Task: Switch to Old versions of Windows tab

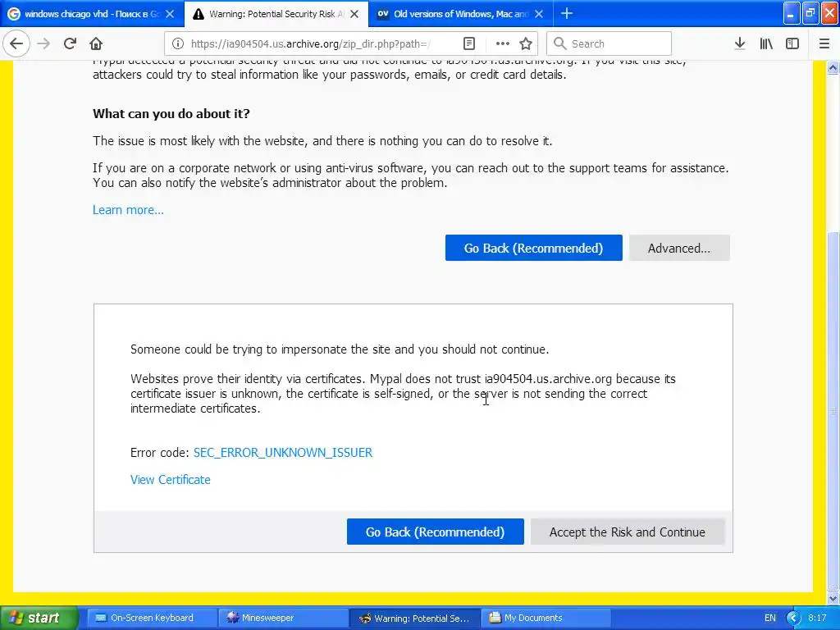Action: click(x=461, y=14)
